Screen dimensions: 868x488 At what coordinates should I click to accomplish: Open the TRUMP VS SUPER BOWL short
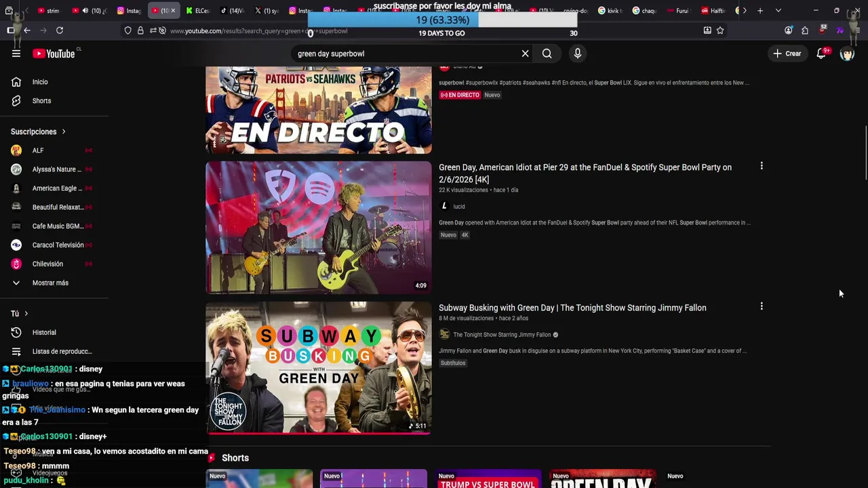488,479
